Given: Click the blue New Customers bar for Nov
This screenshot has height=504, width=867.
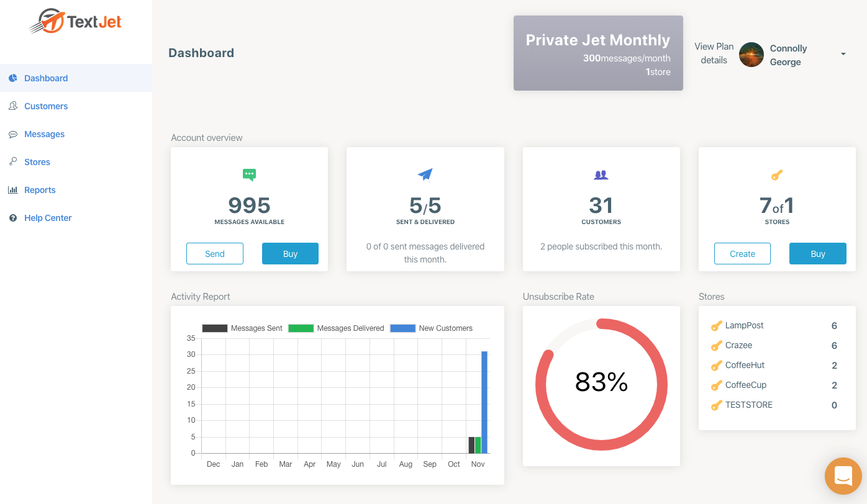Looking at the screenshot, I should click(x=484, y=402).
